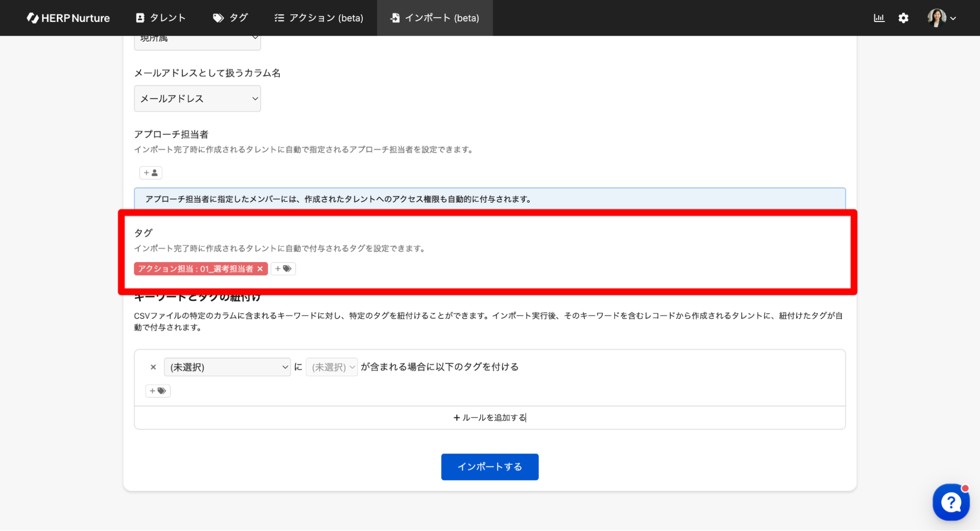Switch to the タグ tab
Image resolution: width=980 pixels, height=531 pixels.
coord(230,18)
